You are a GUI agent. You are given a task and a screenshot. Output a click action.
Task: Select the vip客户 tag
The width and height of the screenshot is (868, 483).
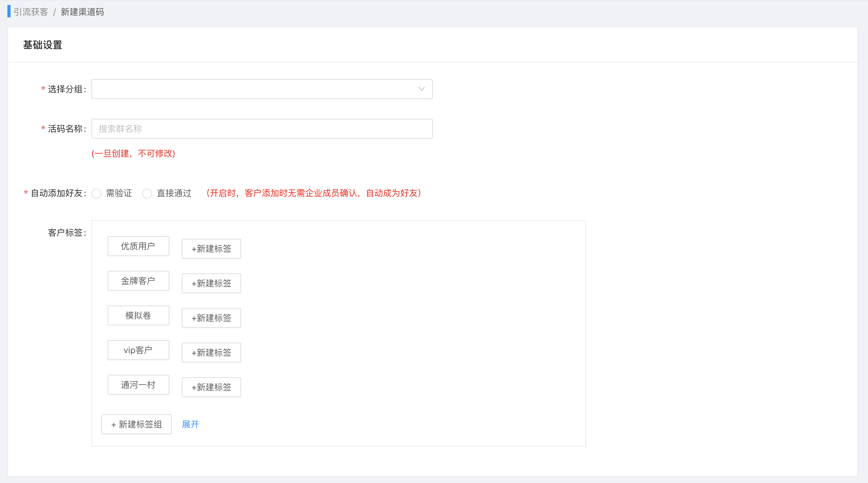pyautogui.click(x=138, y=350)
